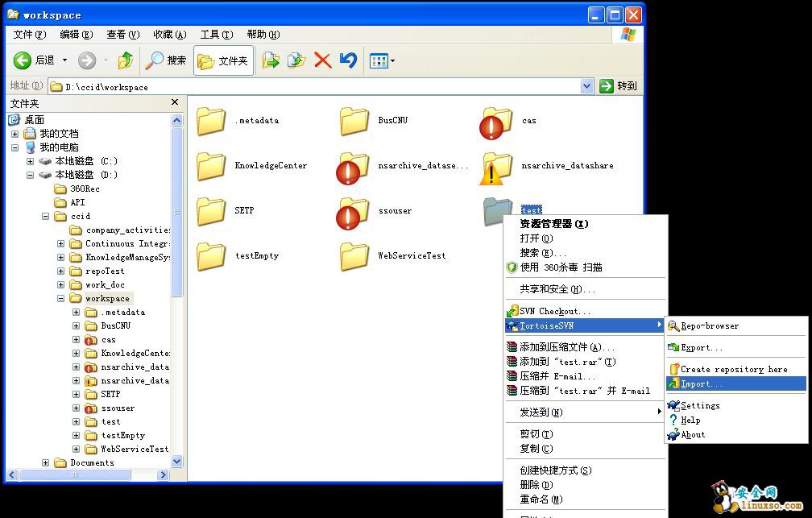Open the cas folder with red SVN overlay
The image size is (812, 518).
pyautogui.click(x=496, y=122)
